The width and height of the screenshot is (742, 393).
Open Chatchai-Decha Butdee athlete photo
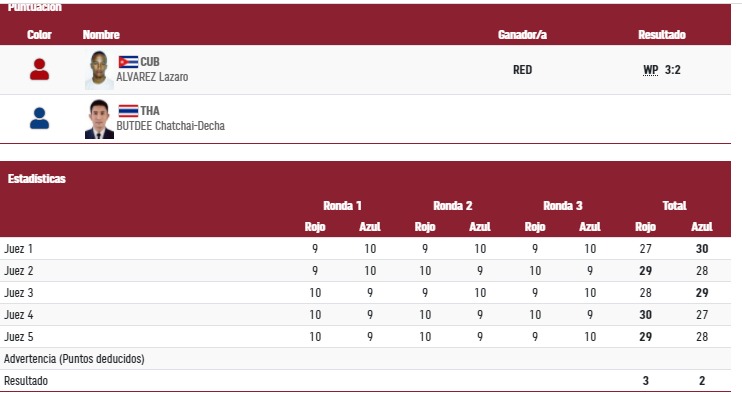(99, 119)
